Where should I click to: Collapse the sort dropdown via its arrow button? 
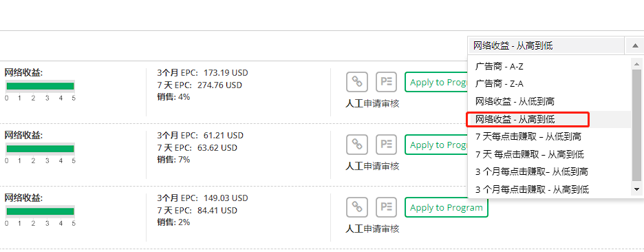(x=634, y=45)
